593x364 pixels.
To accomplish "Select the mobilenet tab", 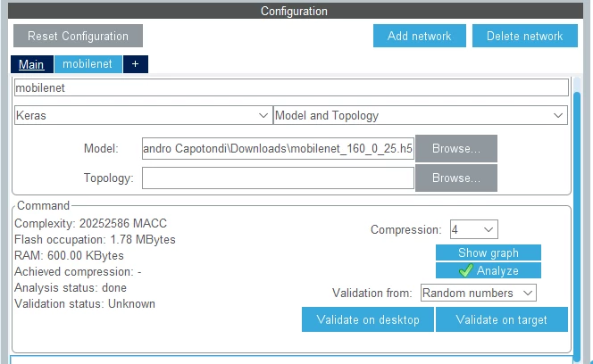I will [88, 64].
